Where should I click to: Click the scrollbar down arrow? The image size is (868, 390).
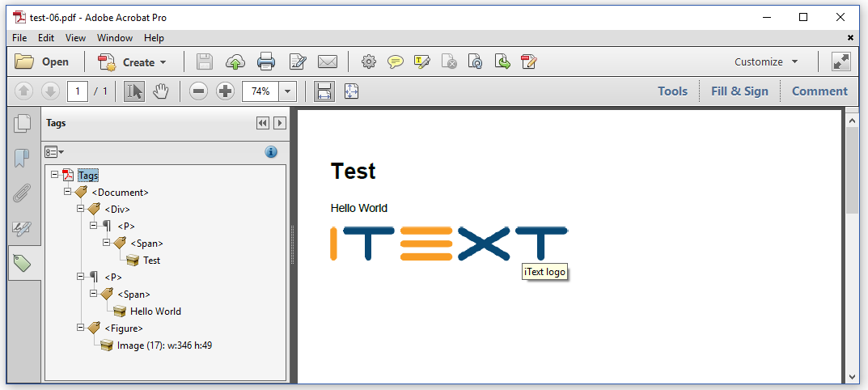(852, 377)
